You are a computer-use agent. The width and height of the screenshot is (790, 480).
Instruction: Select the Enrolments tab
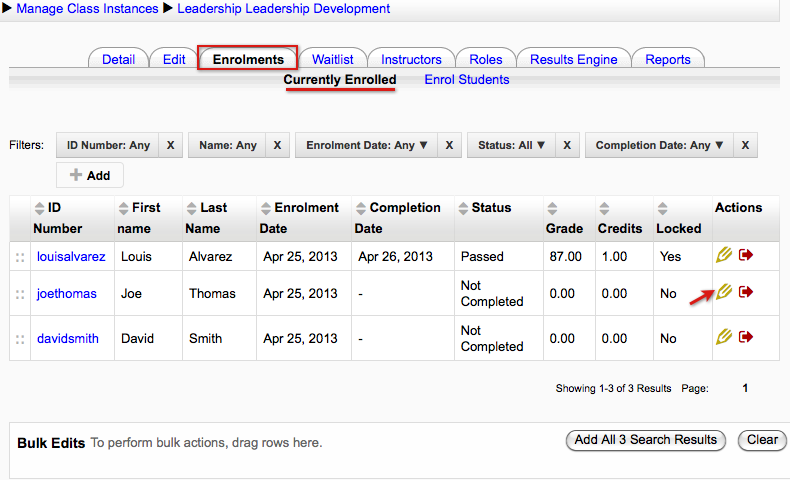coord(248,59)
